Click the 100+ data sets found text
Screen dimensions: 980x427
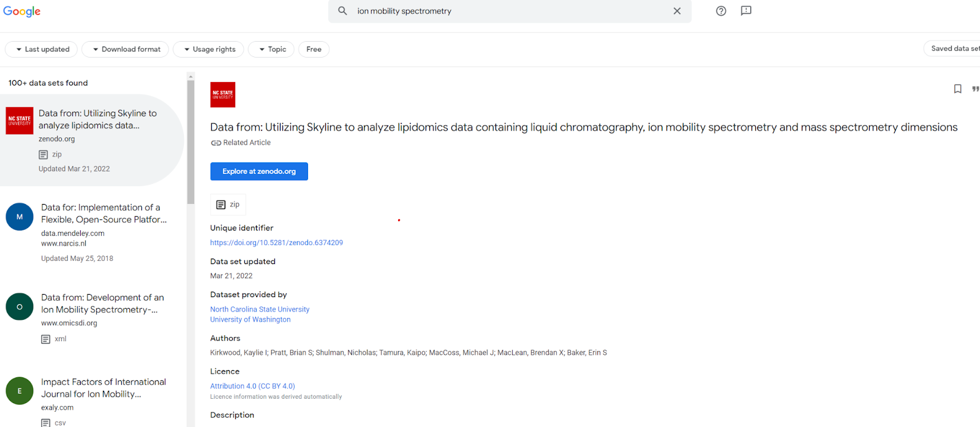[48, 83]
